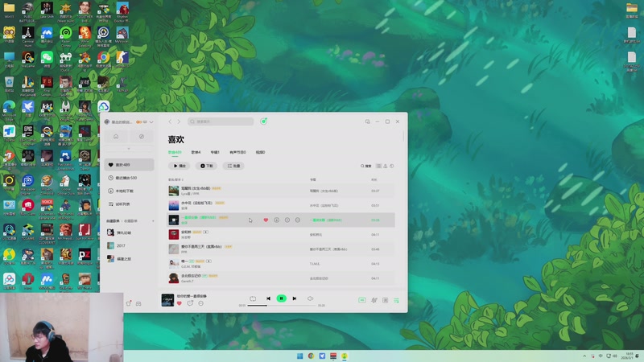Add a new playlist with plus icon
This screenshot has width=644, height=362.
[153, 220]
